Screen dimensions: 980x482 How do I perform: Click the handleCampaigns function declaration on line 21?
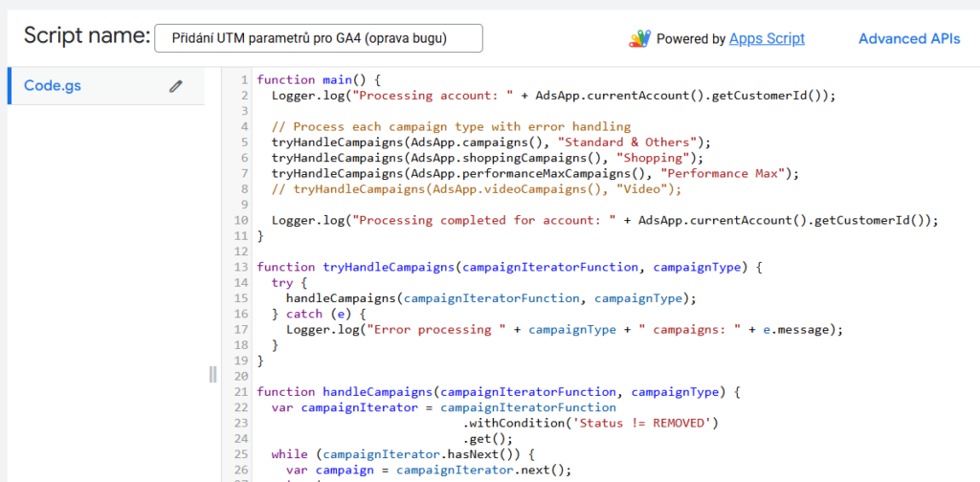498,392
